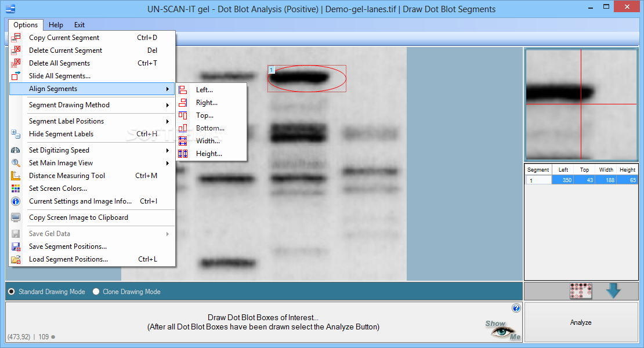
Task: Choose Width... in Align submenu
Action: click(212, 141)
